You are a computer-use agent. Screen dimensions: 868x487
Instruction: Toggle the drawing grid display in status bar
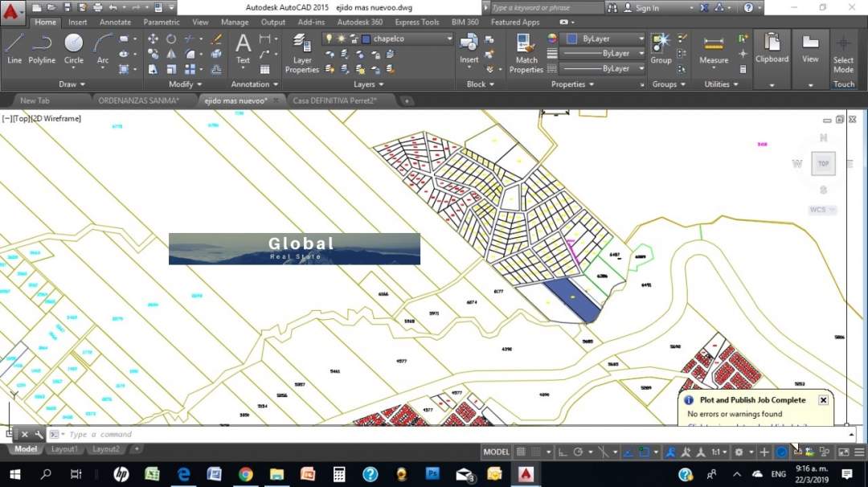(x=521, y=452)
